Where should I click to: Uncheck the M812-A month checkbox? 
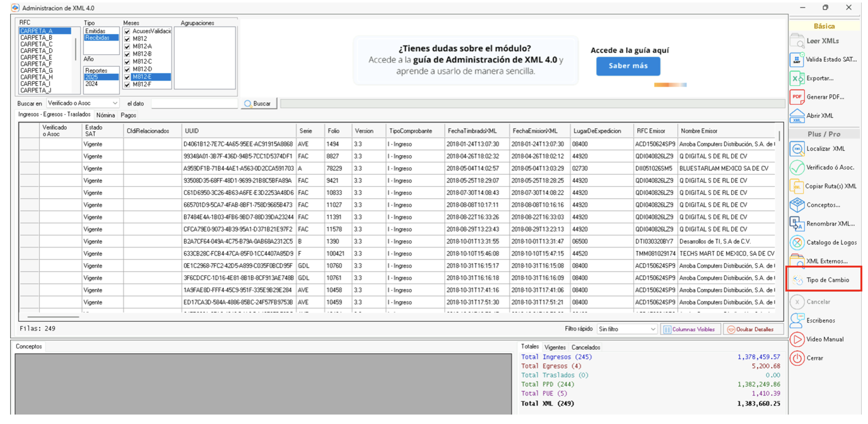127,46
